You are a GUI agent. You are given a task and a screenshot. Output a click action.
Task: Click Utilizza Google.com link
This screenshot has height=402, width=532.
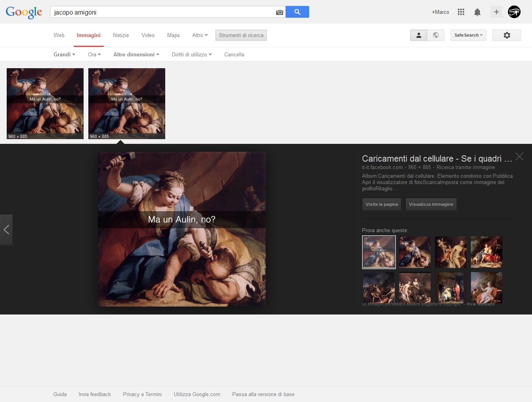tap(197, 394)
